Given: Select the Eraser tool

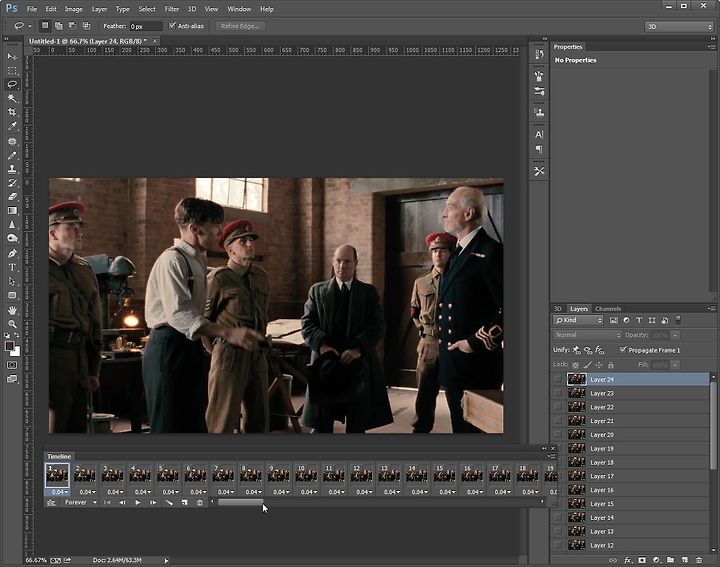Looking at the screenshot, I should 12,196.
